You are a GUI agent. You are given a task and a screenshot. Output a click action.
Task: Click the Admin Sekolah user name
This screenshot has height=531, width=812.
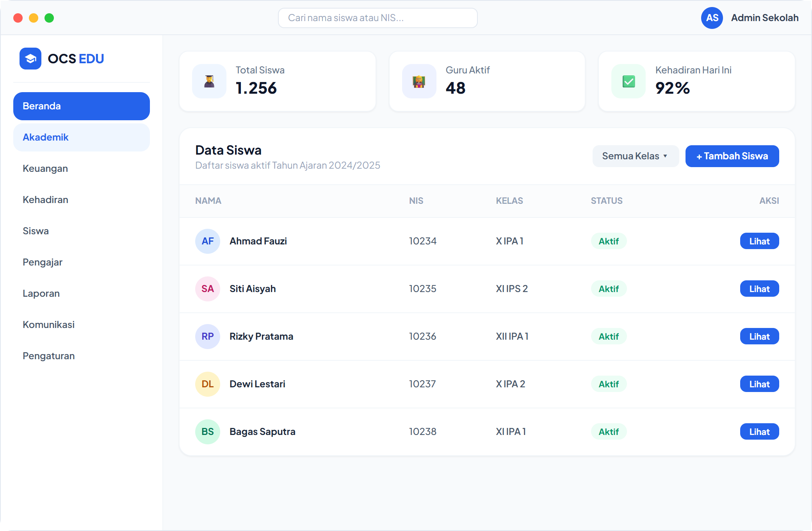[x=764, y=18]
